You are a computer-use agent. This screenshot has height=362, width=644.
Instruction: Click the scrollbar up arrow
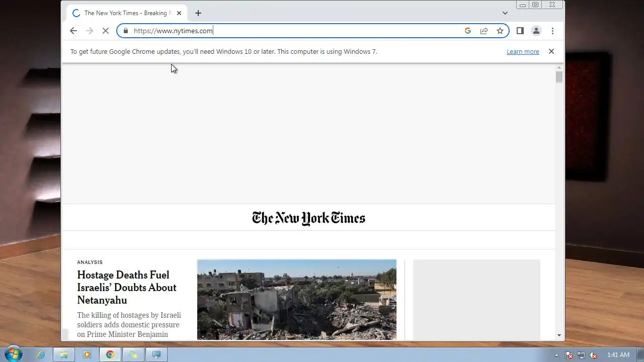pos(559,67)
